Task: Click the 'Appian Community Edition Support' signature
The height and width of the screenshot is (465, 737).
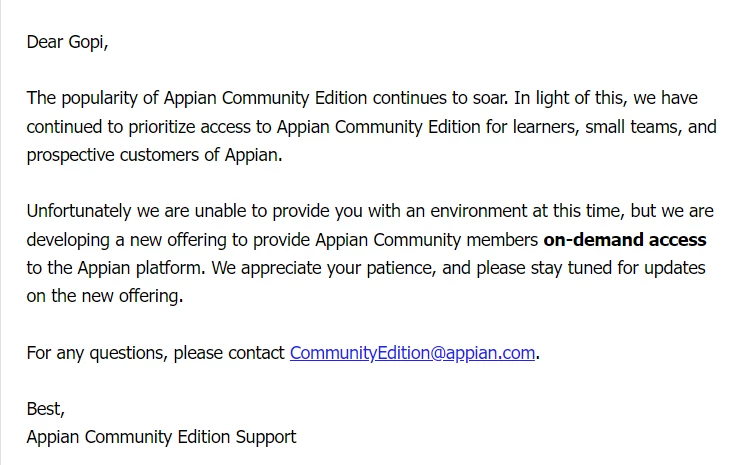Action: tap(161, 437)
